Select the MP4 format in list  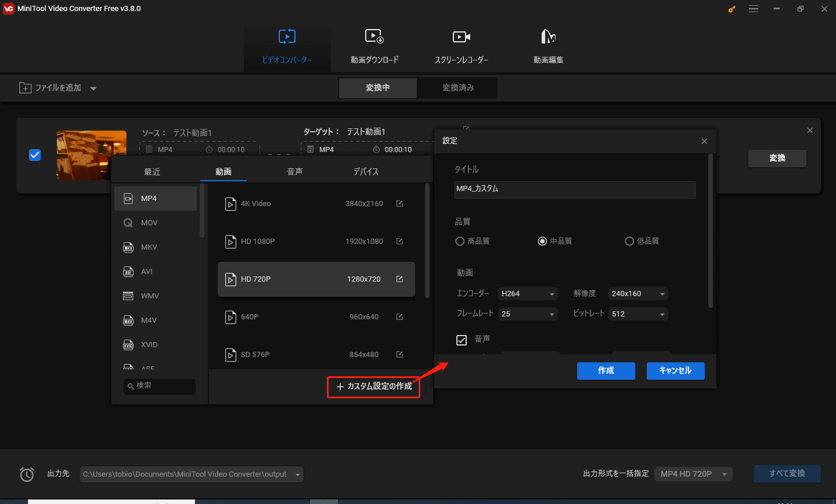pyautogui.click(x=156, y=199)
